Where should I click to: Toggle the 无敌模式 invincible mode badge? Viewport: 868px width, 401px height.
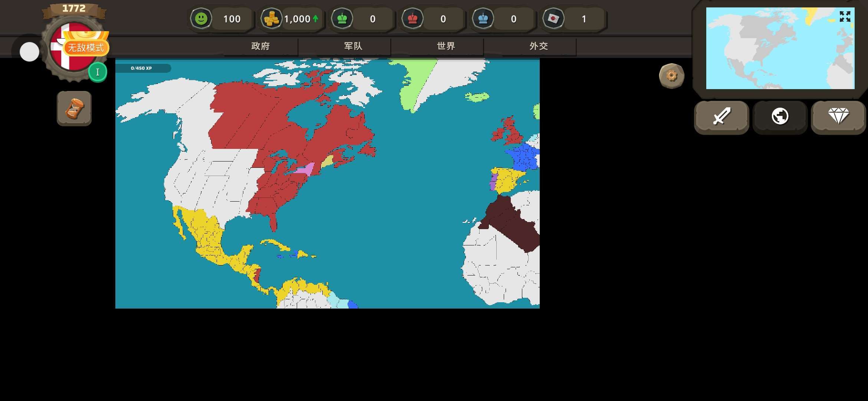click(x=86, y=47)
